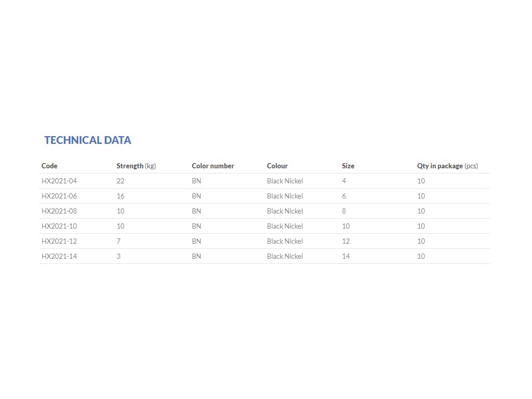
Task: Select product code HX2021-06
Action: click(59, 196)
